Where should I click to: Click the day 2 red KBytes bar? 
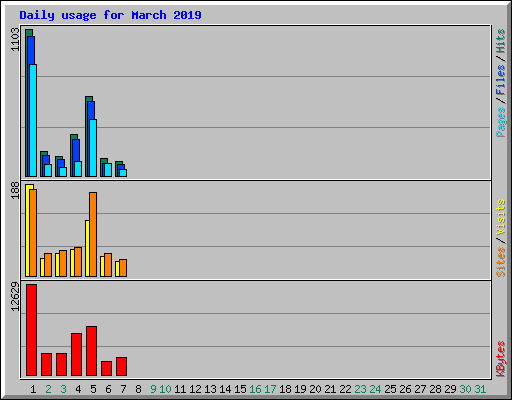[46, 364]
